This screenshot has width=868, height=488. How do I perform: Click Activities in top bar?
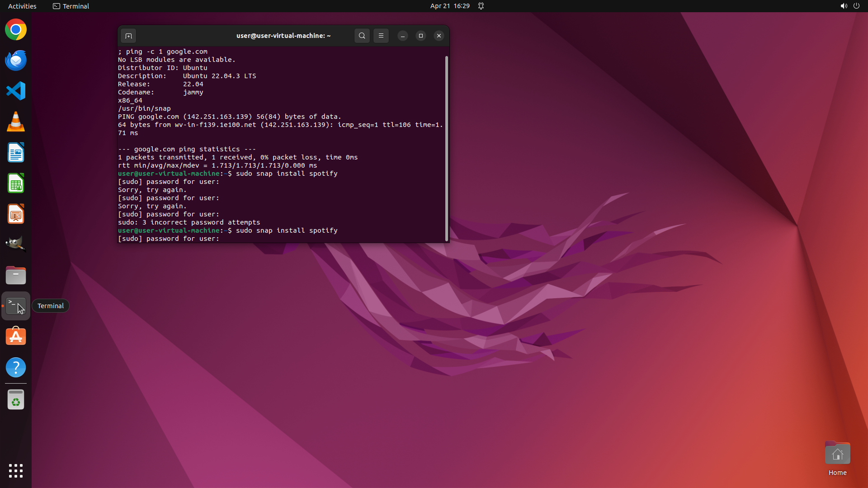[22, 6]
